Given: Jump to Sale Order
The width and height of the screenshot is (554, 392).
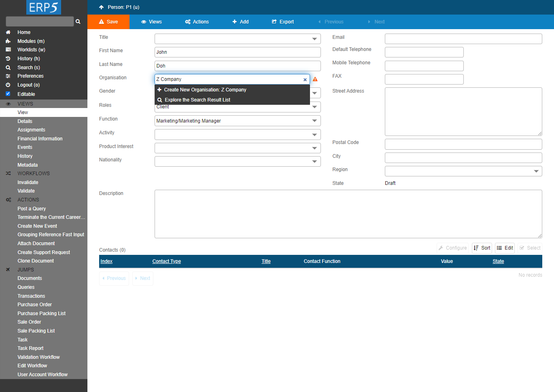Looking at the screenshot, I should point(44,322).
